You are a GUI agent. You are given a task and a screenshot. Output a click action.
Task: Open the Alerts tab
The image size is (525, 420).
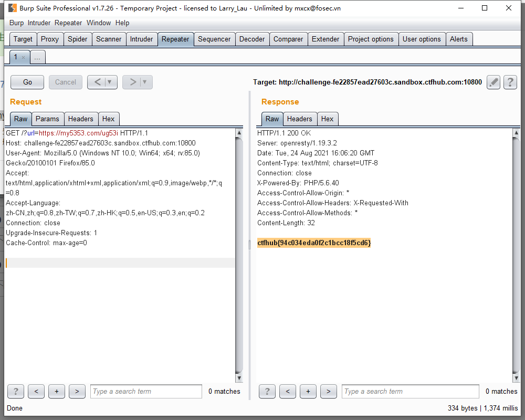[459, 39]
